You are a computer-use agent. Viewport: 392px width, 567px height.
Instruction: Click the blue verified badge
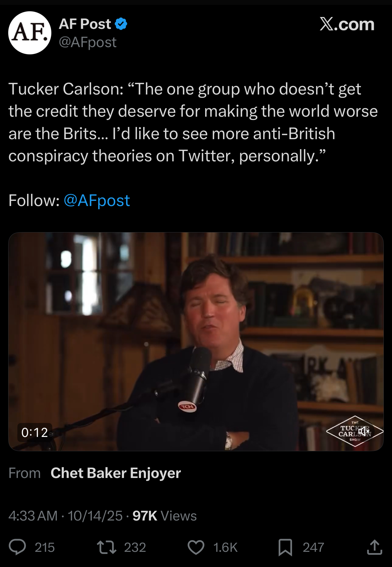point(121,24)
